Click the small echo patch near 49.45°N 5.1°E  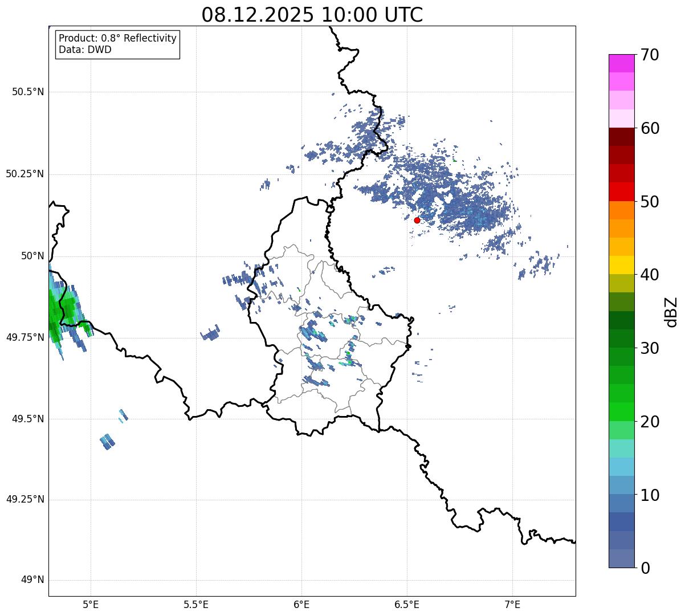point(108,441)
